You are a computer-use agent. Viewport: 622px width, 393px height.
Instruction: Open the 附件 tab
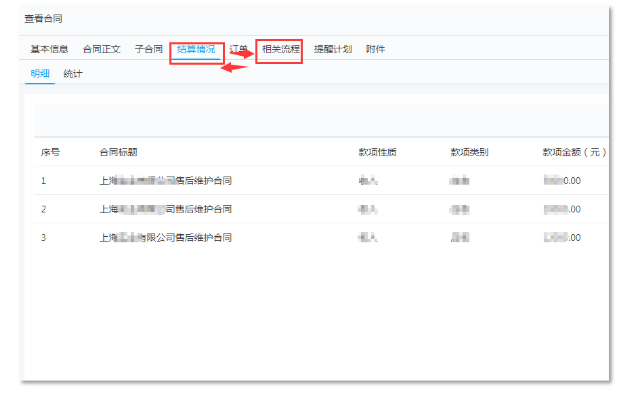[x=375, y=49]
